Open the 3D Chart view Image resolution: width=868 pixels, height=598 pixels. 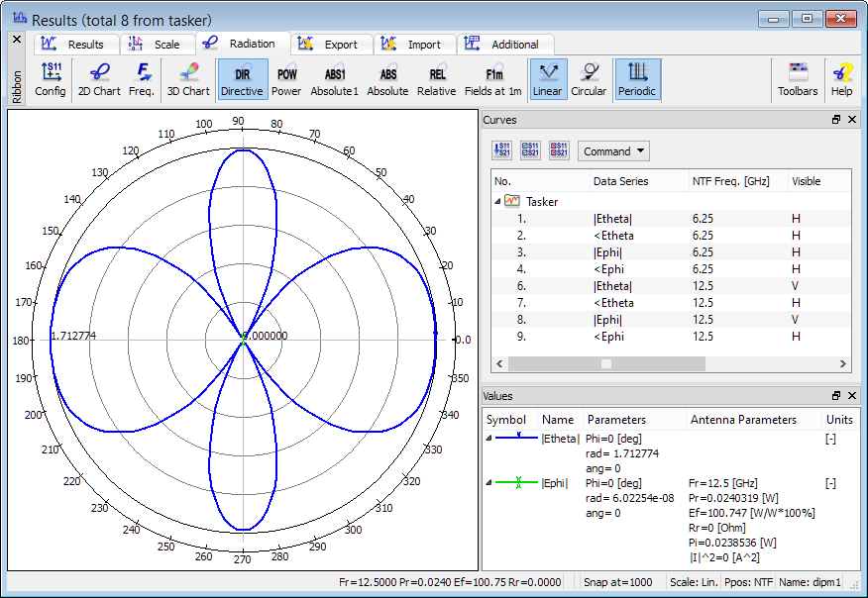[x=187, y=80]
